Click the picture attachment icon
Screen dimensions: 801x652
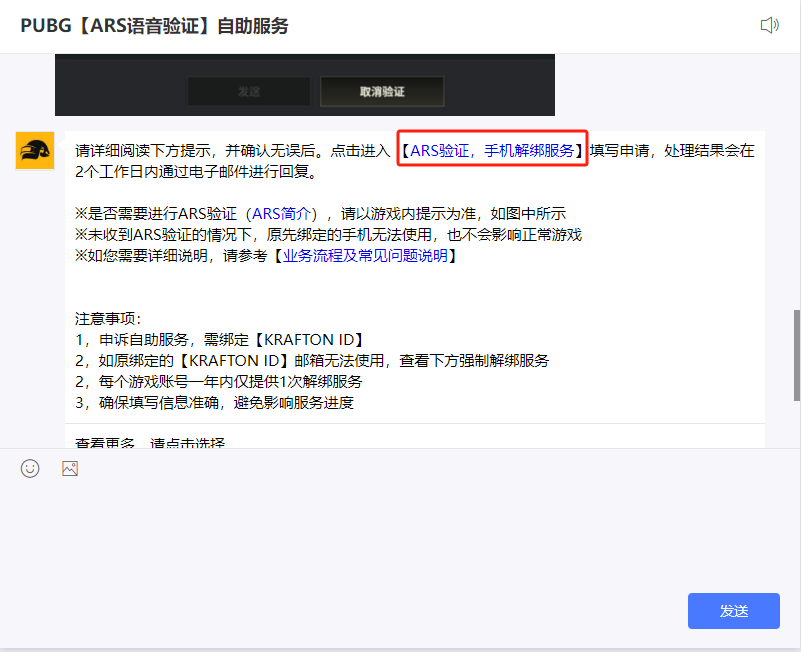click(x=69, y=467)
